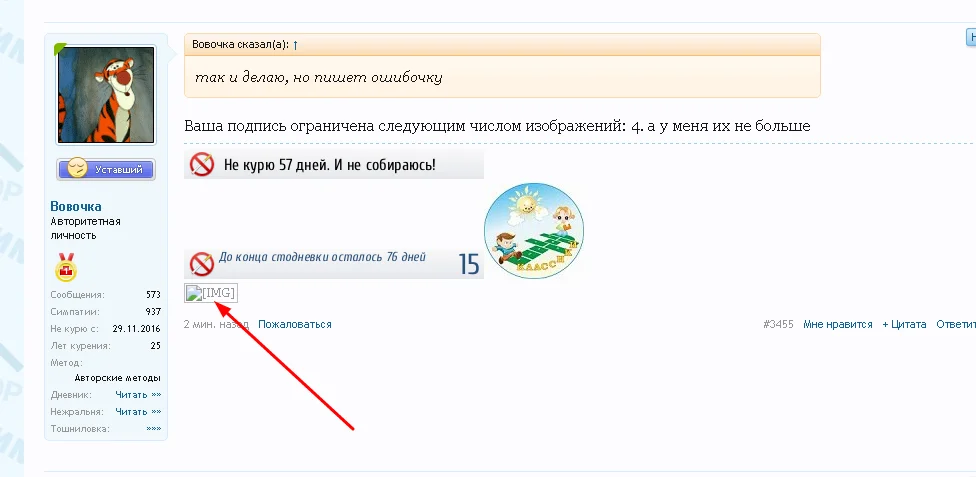Click '+ Цитата' multi-quote link

click(x=904, y=324)
